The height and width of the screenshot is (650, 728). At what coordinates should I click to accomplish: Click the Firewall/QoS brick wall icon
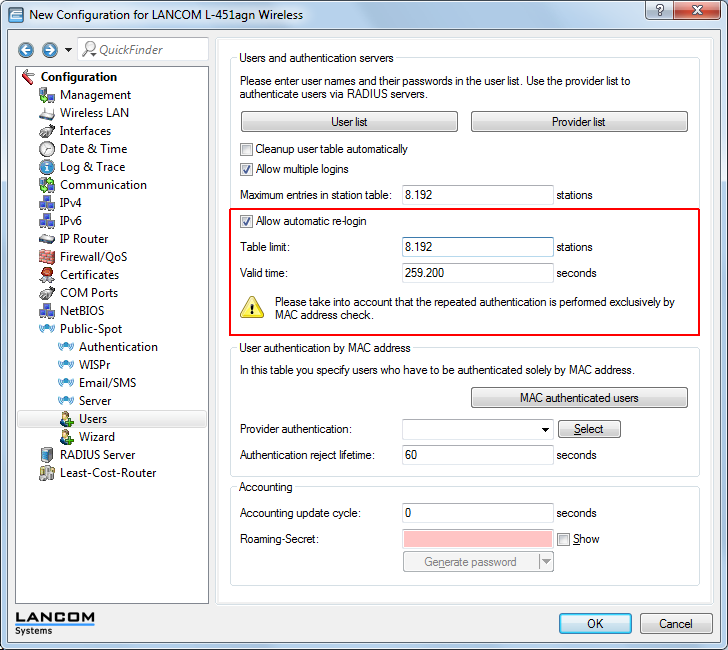tap(46, 257)
